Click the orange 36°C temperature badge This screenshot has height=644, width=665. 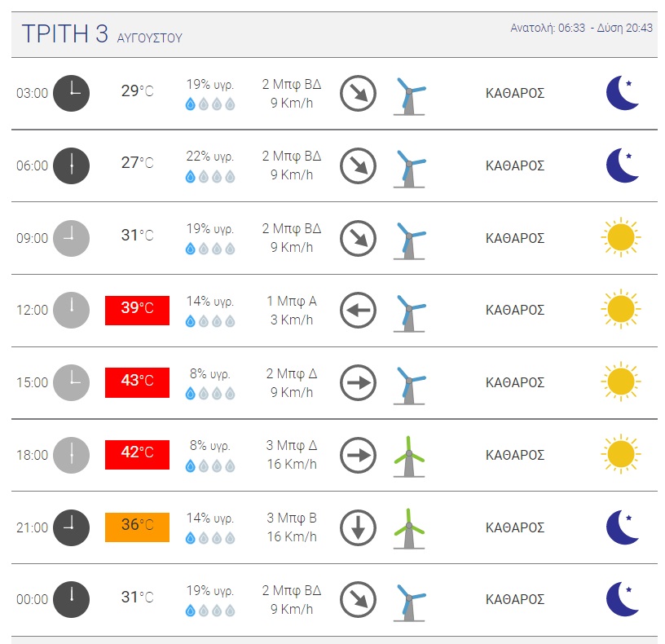(138, 527)
